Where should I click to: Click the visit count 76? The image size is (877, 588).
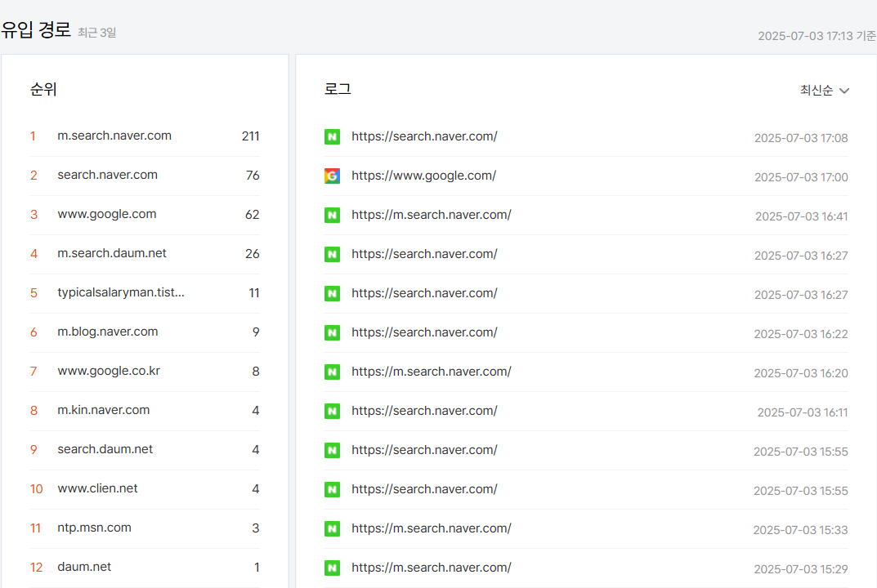click(253, 176)
